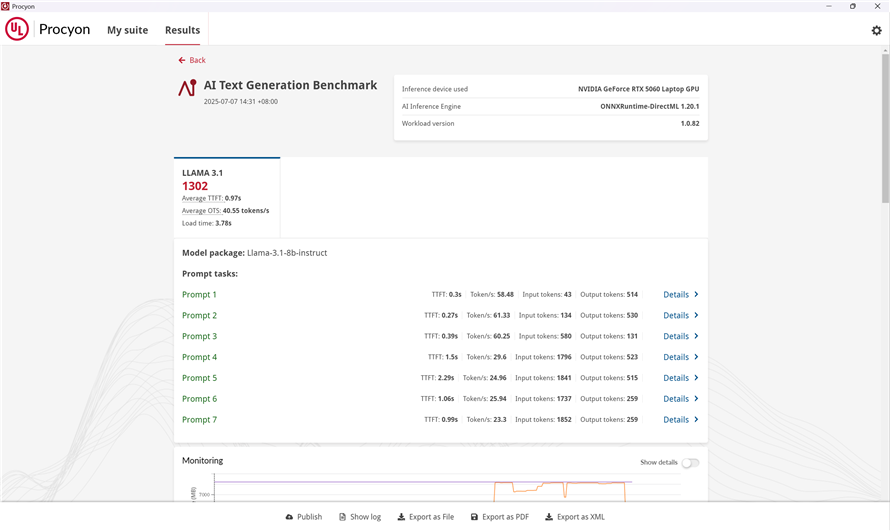Click the Export as XML button
This screenshot has width=890, height=531.
[x=575, y=517]
